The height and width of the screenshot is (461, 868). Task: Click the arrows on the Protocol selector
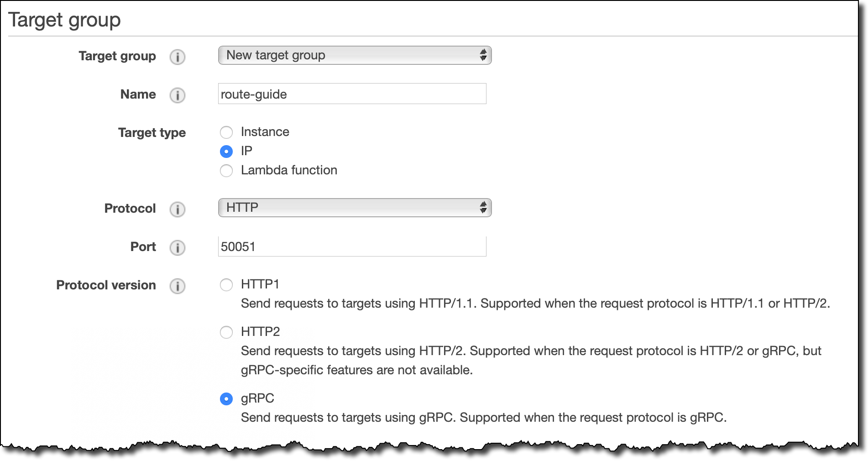click(x=483, y=208)
